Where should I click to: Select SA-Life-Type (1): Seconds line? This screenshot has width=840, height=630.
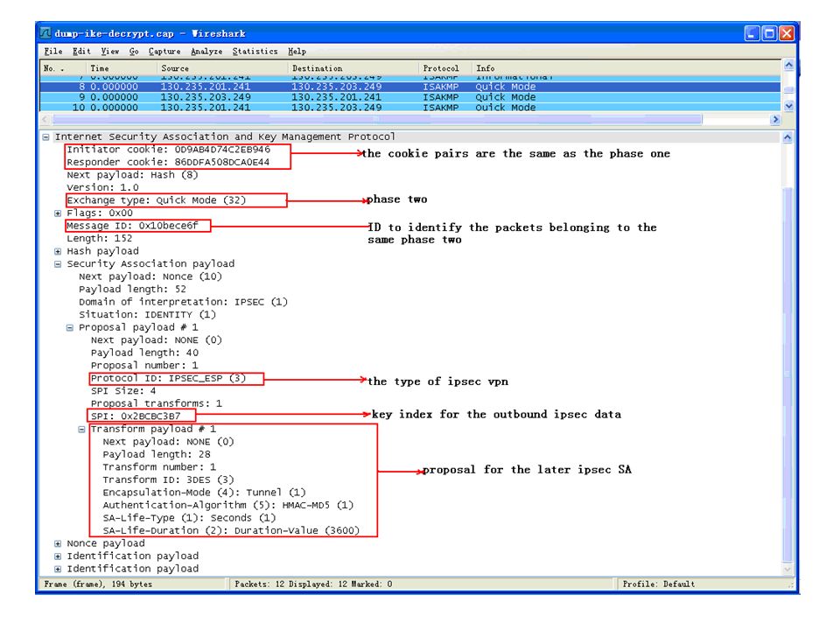click(189, 518)
